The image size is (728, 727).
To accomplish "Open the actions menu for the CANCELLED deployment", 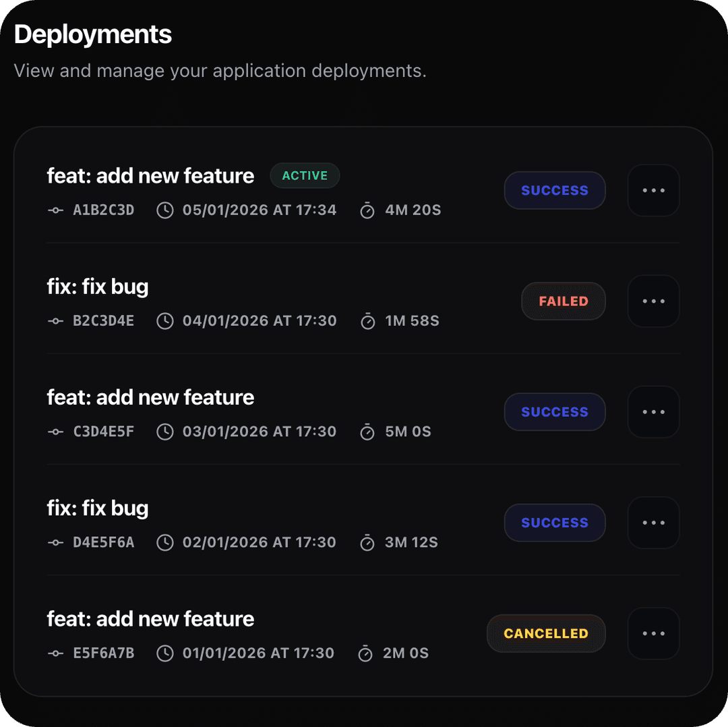I will click(653, 633).
